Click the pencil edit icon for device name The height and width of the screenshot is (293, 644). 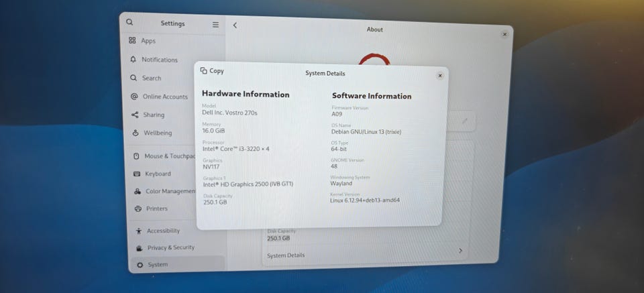[464, 121]
